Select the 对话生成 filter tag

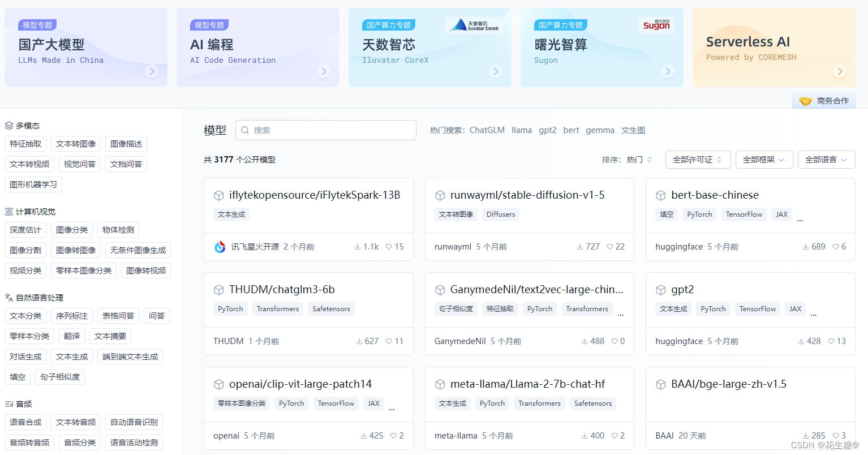click(x=25, y=357)
